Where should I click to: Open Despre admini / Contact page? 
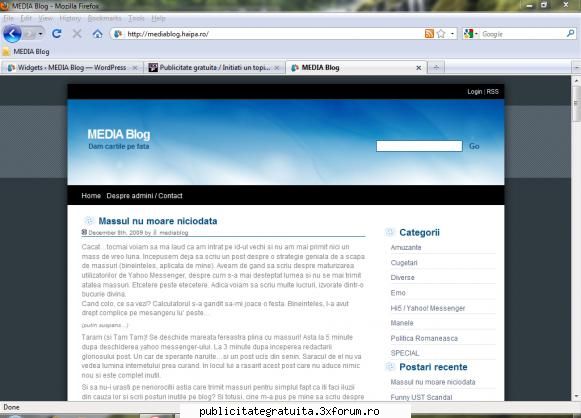[145, 196]
